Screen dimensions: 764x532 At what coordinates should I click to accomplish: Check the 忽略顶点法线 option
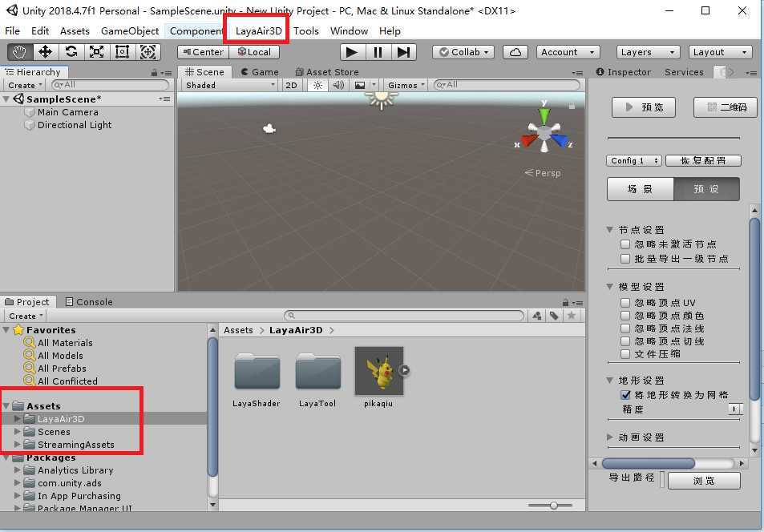(625, 328)
